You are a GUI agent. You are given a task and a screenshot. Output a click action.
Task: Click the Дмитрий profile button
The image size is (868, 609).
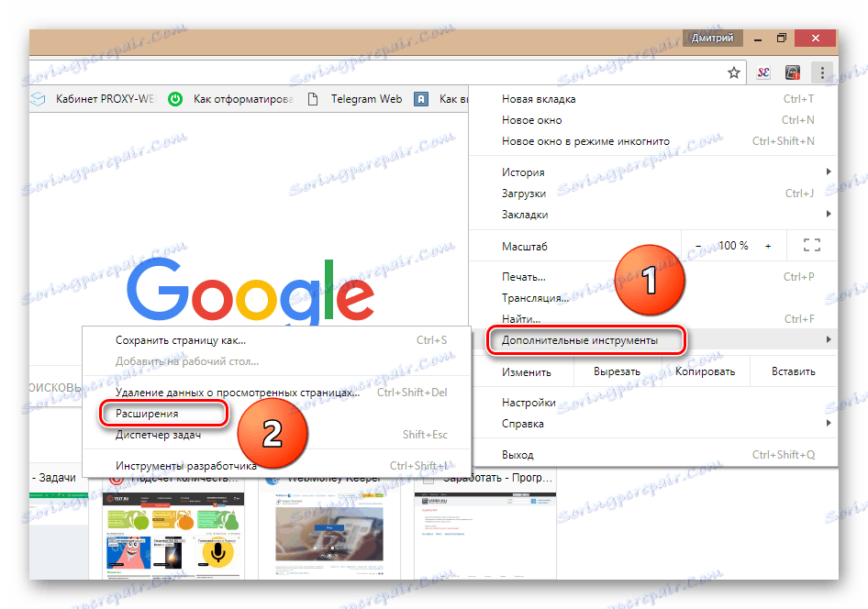[x=712, y=39]
